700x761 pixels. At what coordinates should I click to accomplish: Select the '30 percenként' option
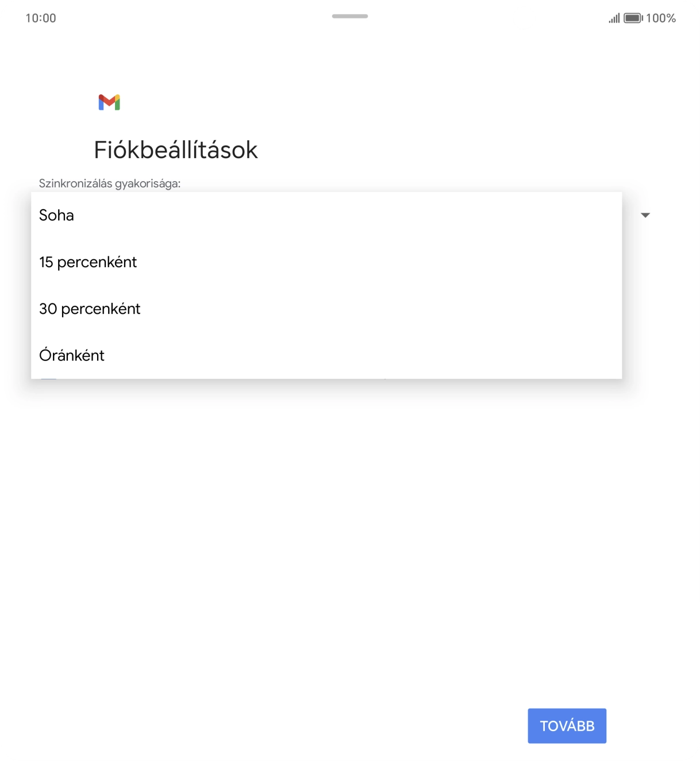[x=90, y=309]
